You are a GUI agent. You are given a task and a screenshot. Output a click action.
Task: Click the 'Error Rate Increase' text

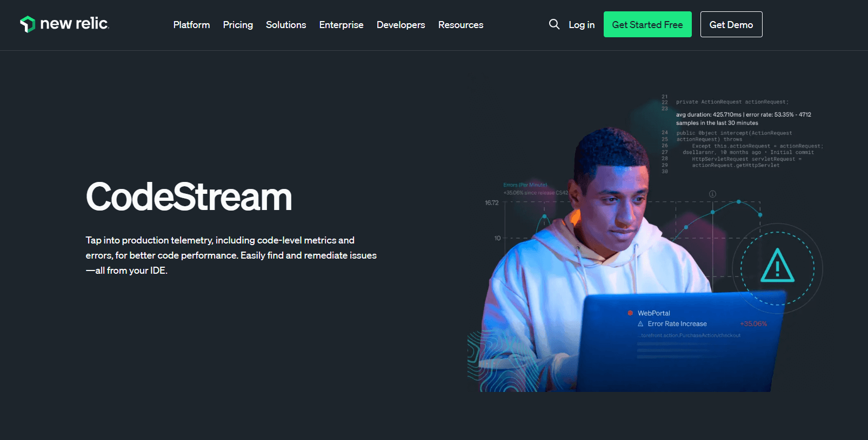tap(677, 324)
